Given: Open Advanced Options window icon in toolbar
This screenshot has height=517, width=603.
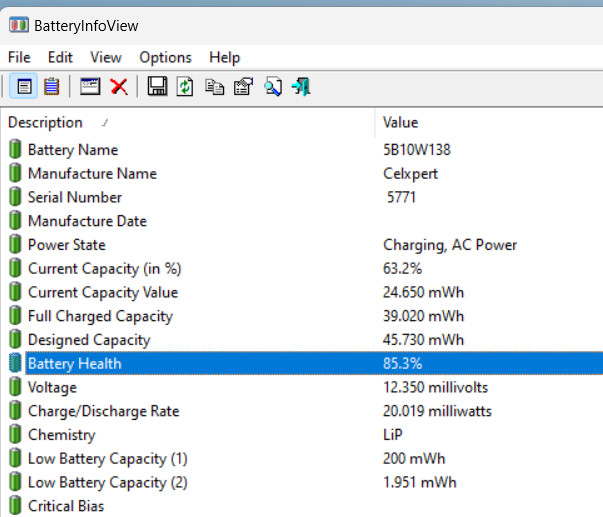Looking at the screenshot, I should (90, 87).
